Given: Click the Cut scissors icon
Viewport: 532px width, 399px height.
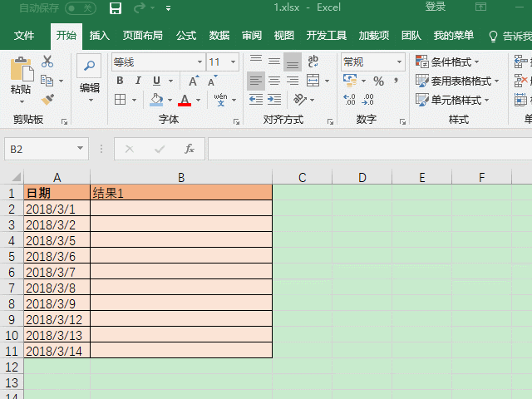Looking at the screenshot, I should (x=47, y=62).
